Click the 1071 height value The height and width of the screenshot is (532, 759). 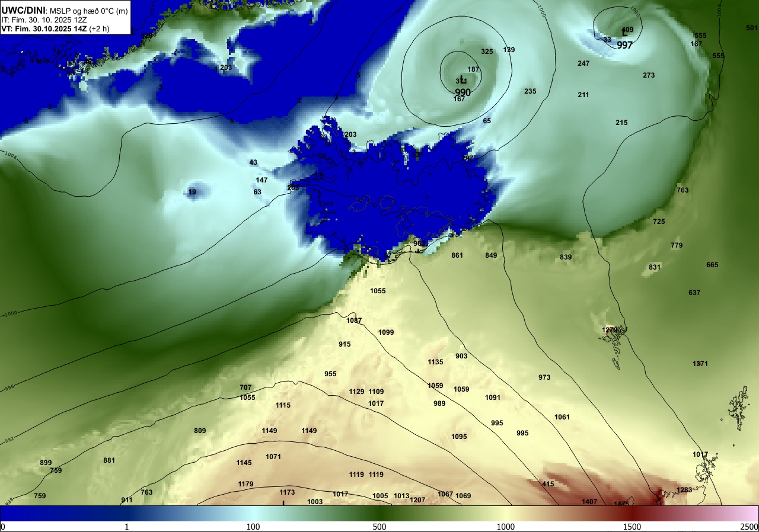pos(273,457)
